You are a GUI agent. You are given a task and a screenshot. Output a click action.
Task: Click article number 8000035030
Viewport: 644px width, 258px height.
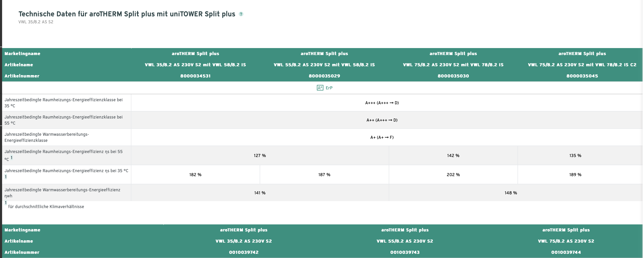(x=453, y=76)
